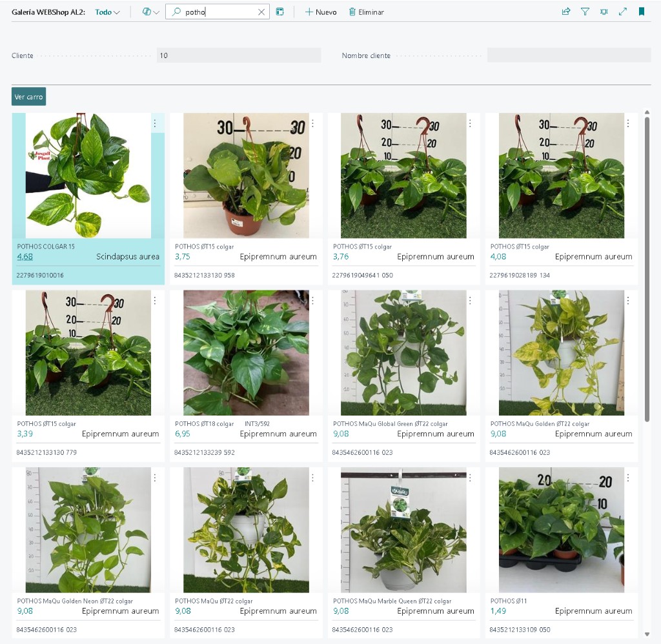Select the thumbnail of the 3,76 card
Viewport: 661px width, 644px height.
pyautogui.click(x=403, y=176)
